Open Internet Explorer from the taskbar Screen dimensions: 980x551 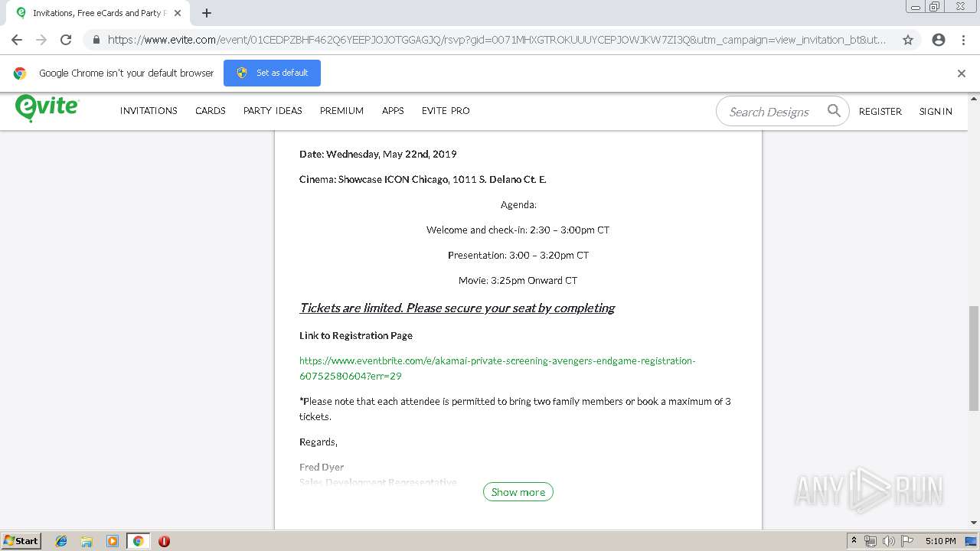(61, 541)
